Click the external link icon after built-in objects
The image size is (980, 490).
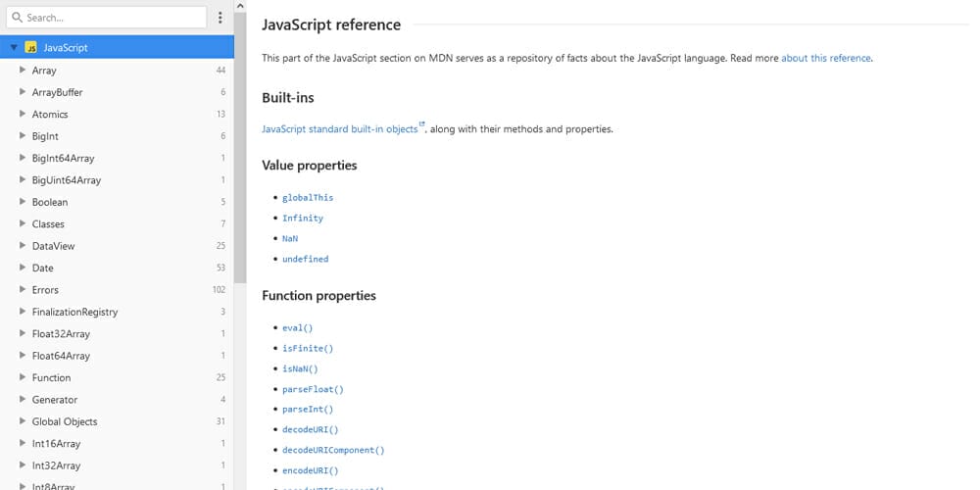422,125
